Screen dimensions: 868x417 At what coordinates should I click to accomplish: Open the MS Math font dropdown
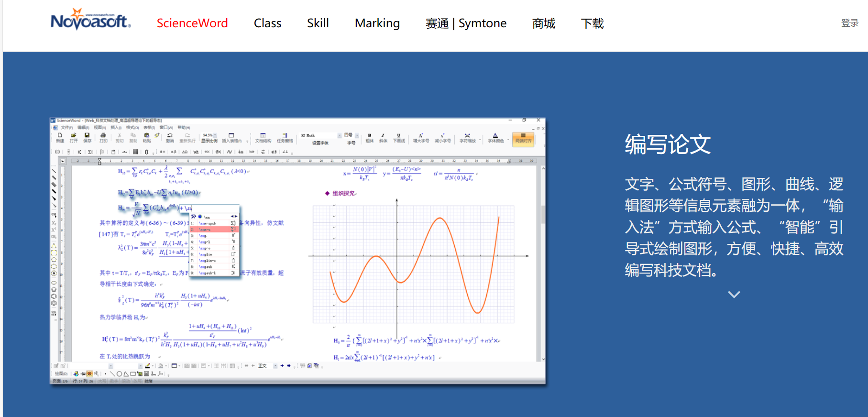coord(340,135)
